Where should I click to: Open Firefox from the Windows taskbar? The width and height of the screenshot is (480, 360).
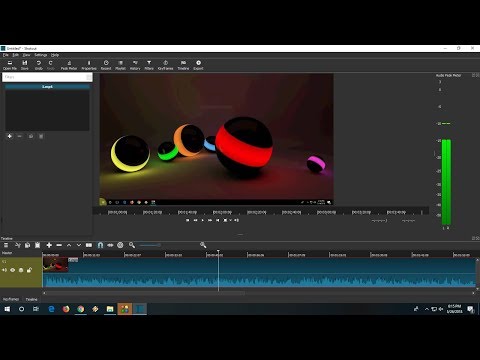click(66, 309)
